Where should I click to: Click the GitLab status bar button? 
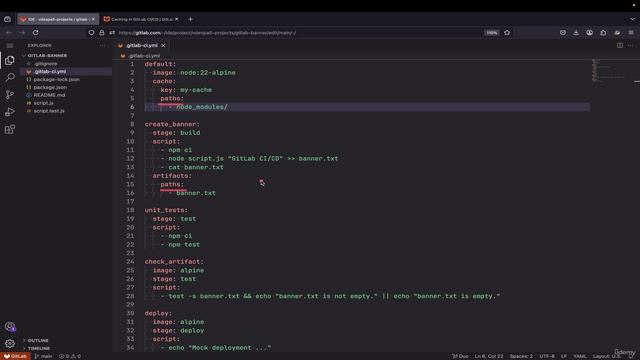[x=16, y=356]
